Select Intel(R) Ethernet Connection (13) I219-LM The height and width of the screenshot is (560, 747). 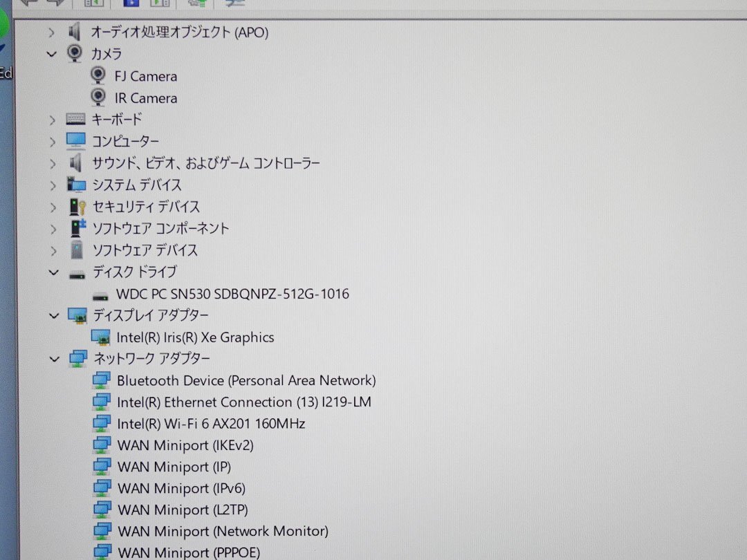point(244,402)
